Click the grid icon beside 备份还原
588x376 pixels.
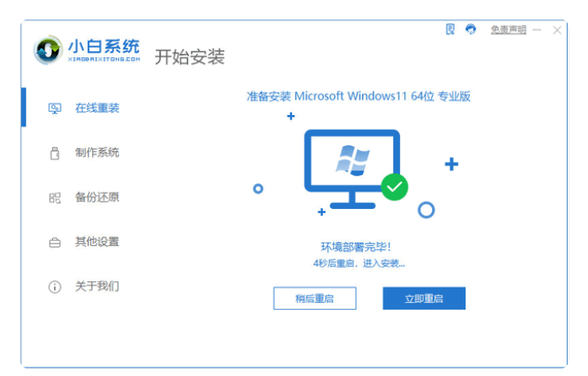[x=55, y=198]
